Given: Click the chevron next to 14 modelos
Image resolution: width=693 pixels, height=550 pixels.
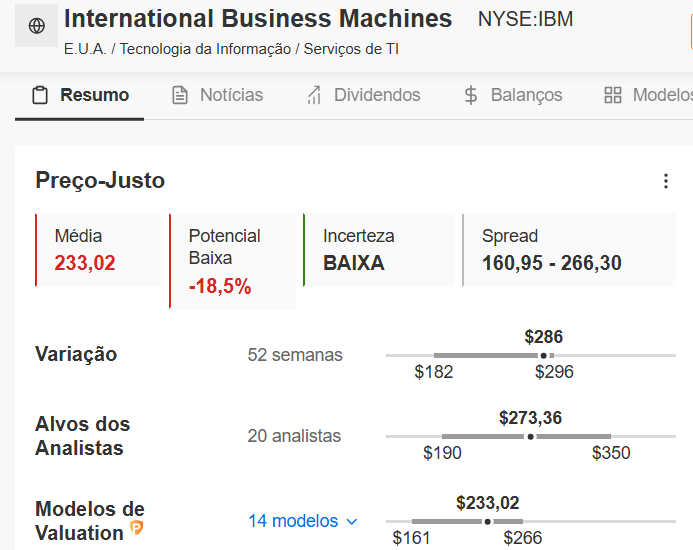Looking at the screenshot, I should tap(352, 522).
